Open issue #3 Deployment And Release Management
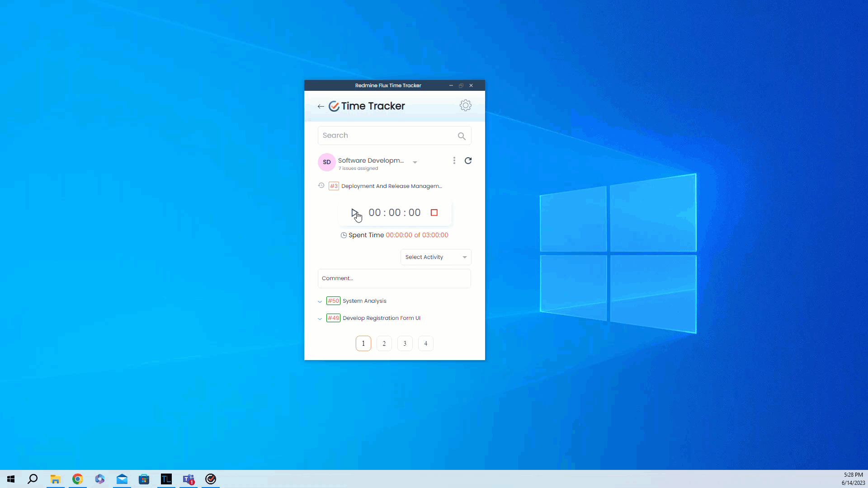 click(x=392, y=186)
